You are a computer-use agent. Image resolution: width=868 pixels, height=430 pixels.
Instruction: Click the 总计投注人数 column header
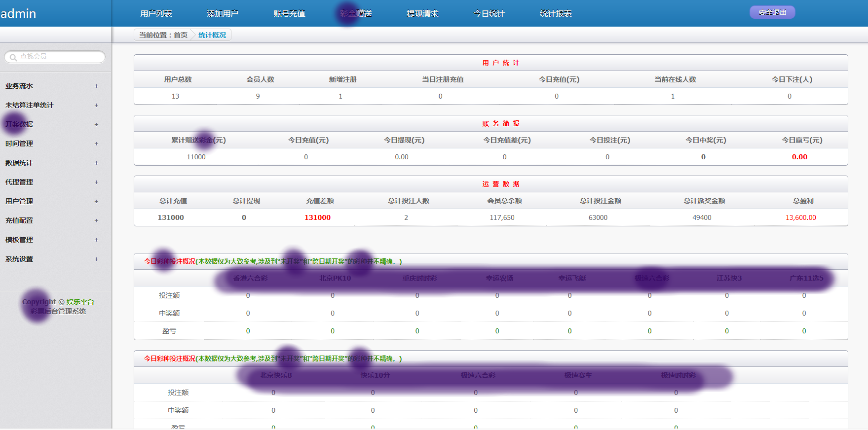pyautogui.click(x=409, y=201)
